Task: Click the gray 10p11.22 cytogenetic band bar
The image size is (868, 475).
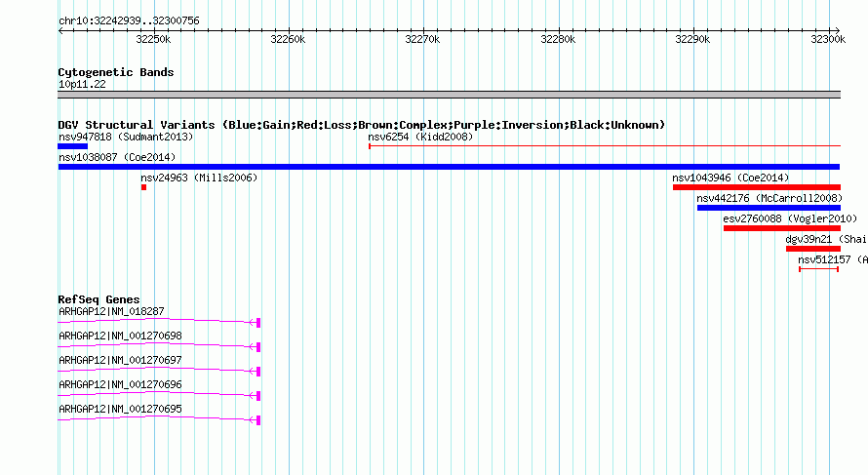Action: point(449,95)
